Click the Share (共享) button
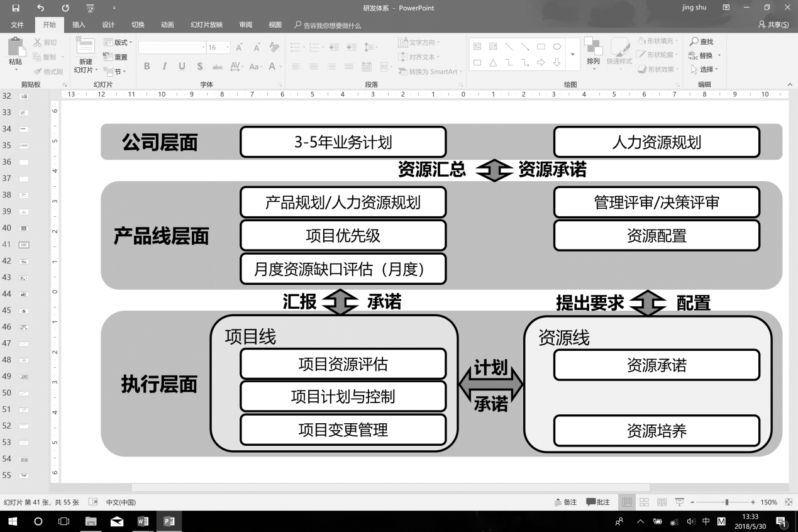Image resolution: width=798 pixels, height=532 pixels. (x=773, y=25)
